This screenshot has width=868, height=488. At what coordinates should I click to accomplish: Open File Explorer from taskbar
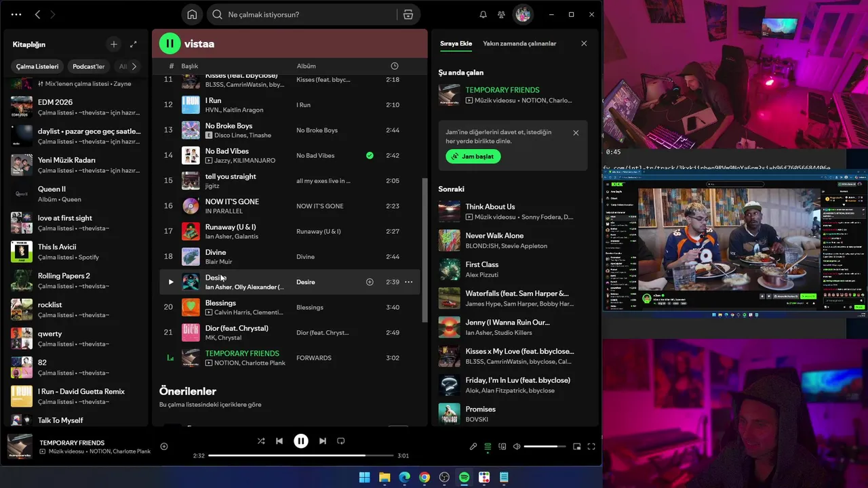(x=384, y=477)
